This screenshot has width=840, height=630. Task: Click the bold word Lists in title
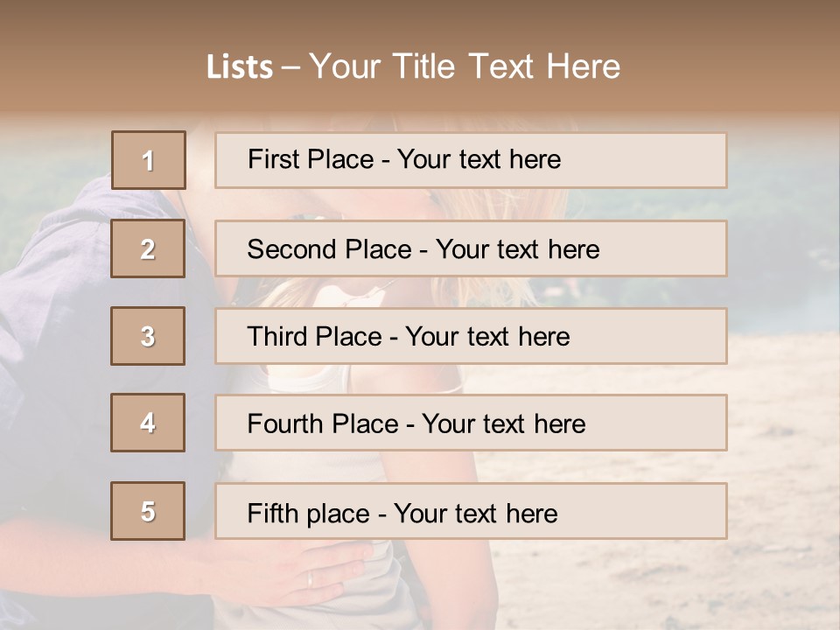click(239, 67)
